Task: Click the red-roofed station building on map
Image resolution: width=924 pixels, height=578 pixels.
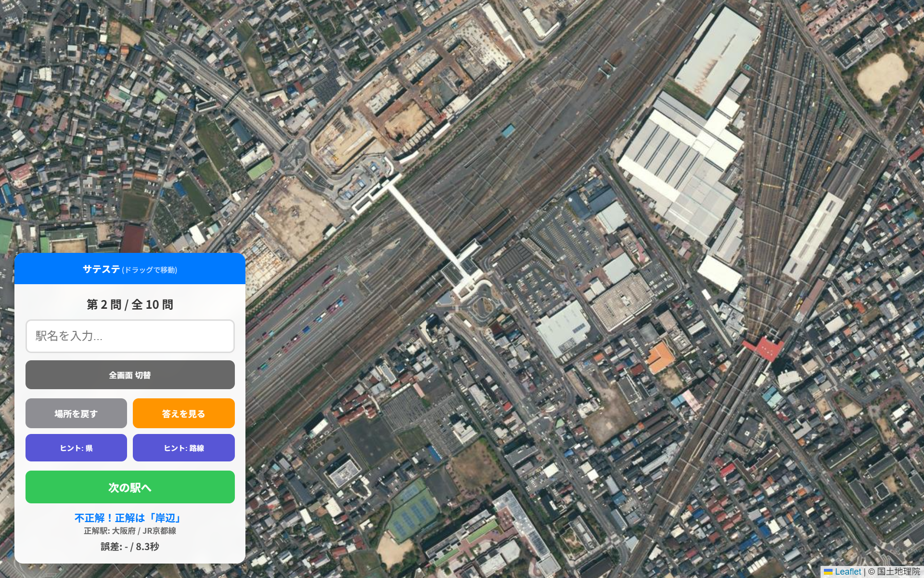Action: (763, 348)
